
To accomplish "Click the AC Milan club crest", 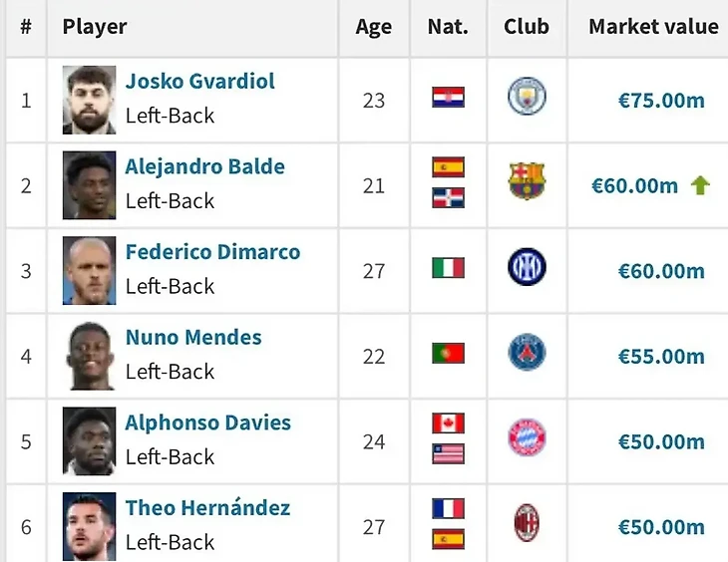I will point(527,523).
